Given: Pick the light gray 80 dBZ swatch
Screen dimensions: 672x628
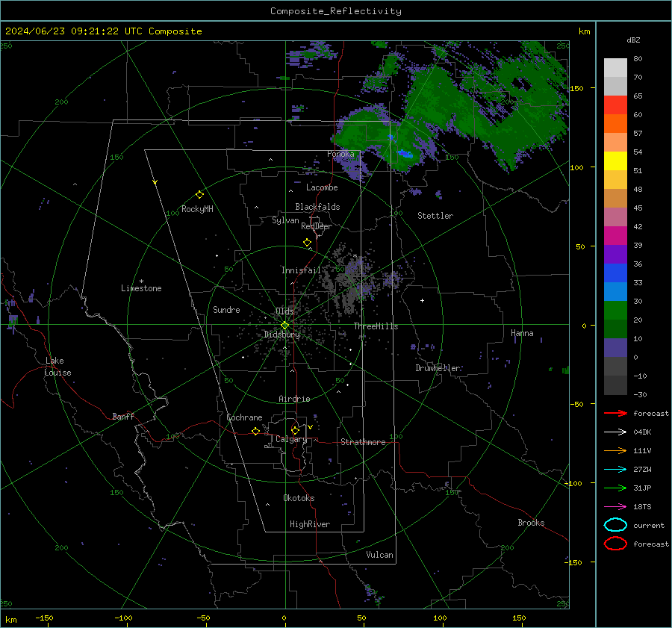Looking at the screenshot, I should 615,68.
